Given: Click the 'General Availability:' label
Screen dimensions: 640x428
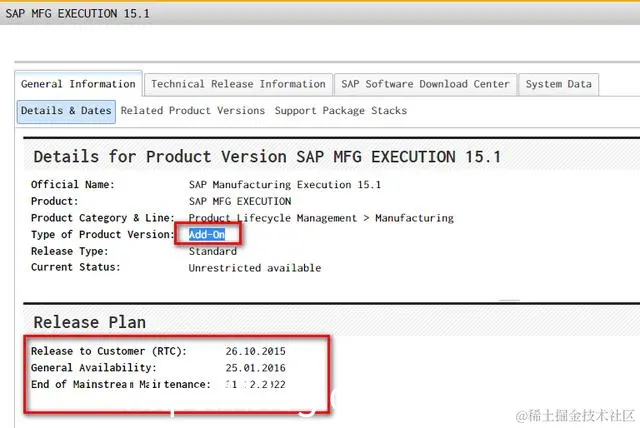Looking at the screenshot, I should [93, 368].
